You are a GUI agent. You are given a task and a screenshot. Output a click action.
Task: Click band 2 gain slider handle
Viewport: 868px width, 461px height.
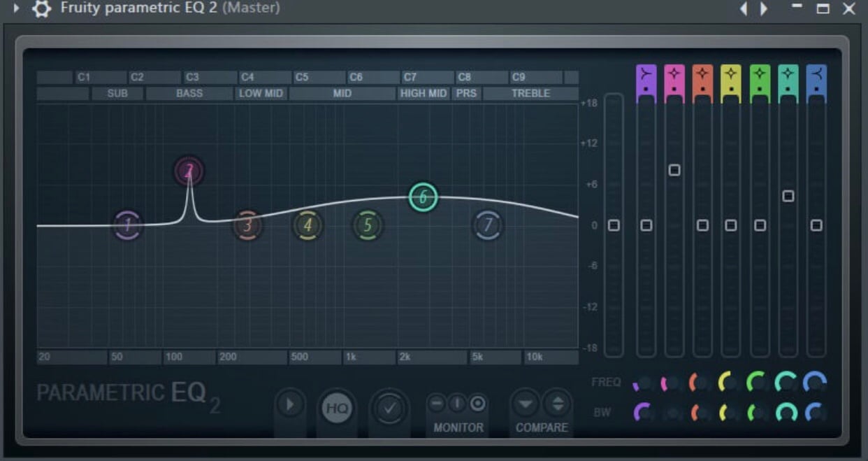674,170
